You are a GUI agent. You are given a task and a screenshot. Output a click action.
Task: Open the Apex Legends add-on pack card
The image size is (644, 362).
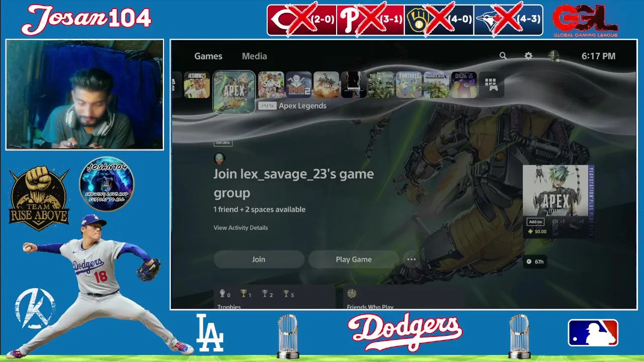(558, 201)
